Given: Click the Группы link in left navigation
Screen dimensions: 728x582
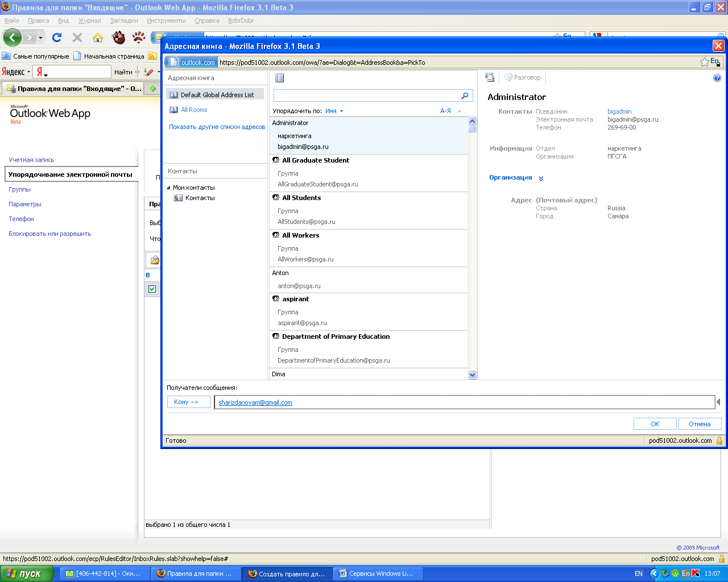Looking at the screenshot, I should tap(19, 189).
